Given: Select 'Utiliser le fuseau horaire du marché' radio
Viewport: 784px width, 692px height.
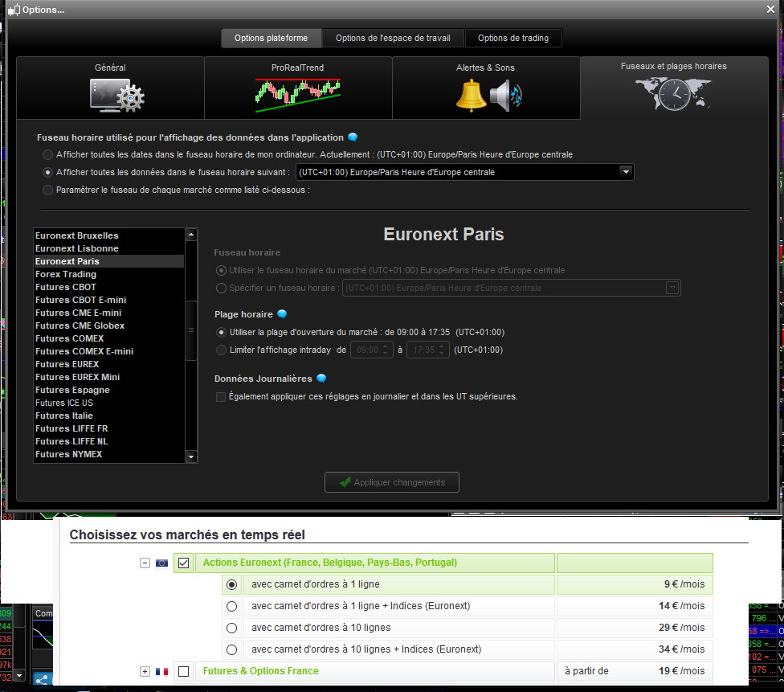Looking at the screenshot, I should point(221,270).
